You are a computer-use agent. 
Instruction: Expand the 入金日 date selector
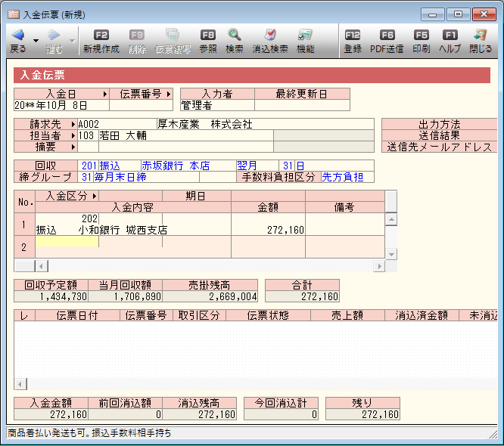click(103, 94)
